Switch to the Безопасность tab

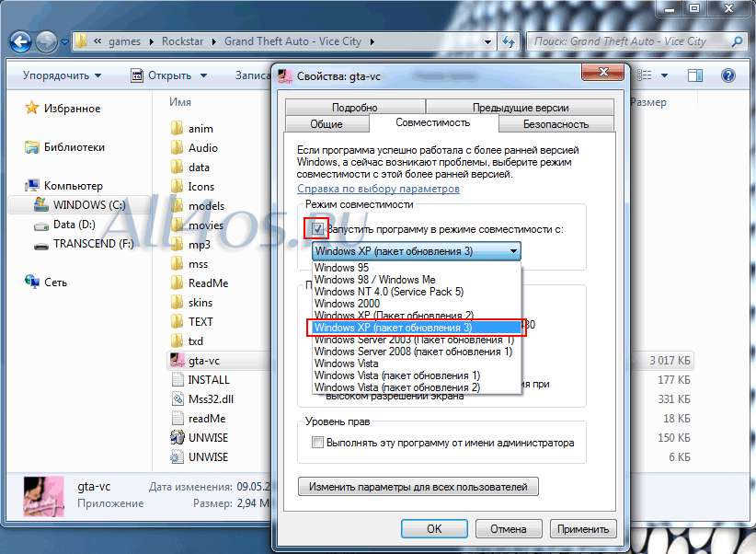(556, 124)
